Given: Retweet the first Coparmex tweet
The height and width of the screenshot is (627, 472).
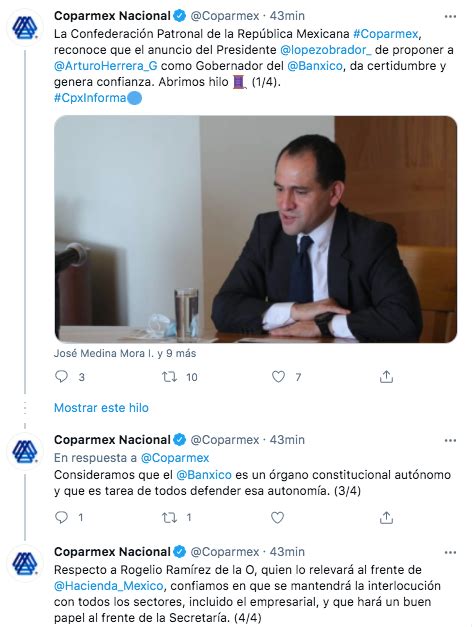Looking at the screenshot, I should [x=169, y=377].
